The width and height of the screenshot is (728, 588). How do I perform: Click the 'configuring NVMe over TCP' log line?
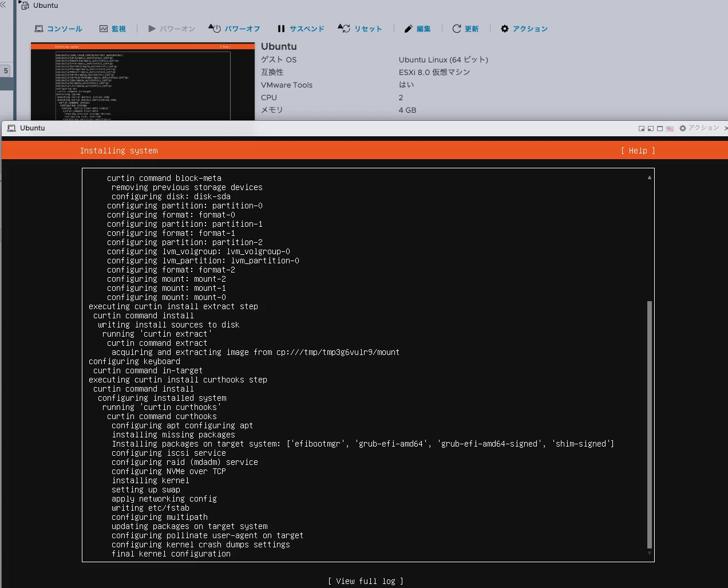tap(169, 471)
